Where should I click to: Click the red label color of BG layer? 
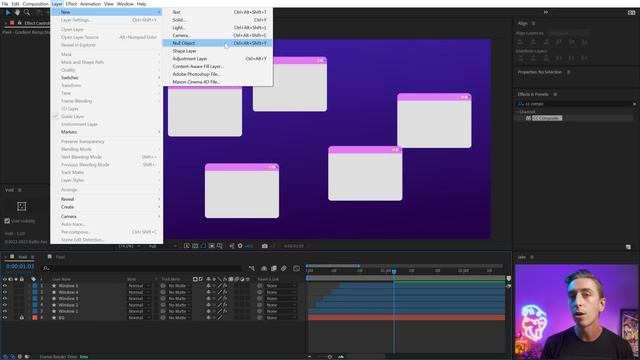click(x=35, y=318)
